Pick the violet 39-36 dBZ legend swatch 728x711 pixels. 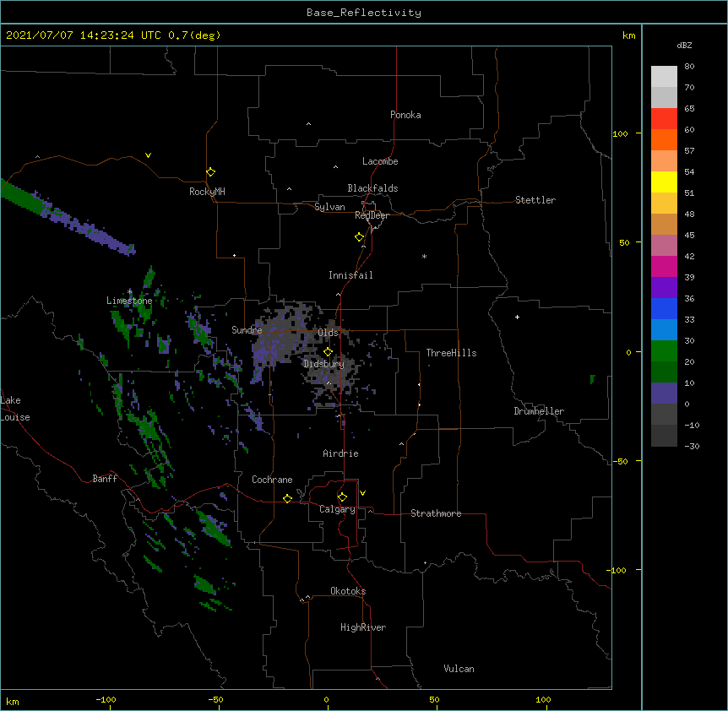[664, 288]
